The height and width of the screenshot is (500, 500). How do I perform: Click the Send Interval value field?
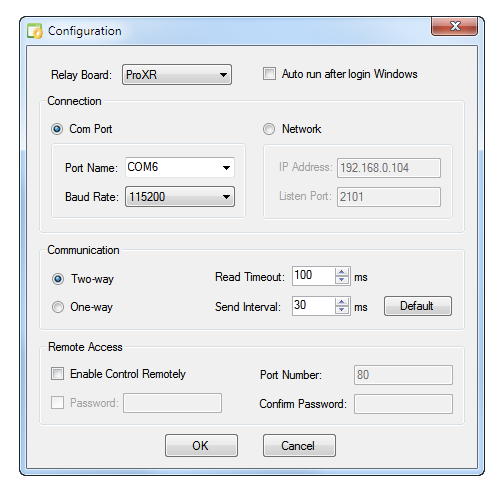tap(313, 306)
